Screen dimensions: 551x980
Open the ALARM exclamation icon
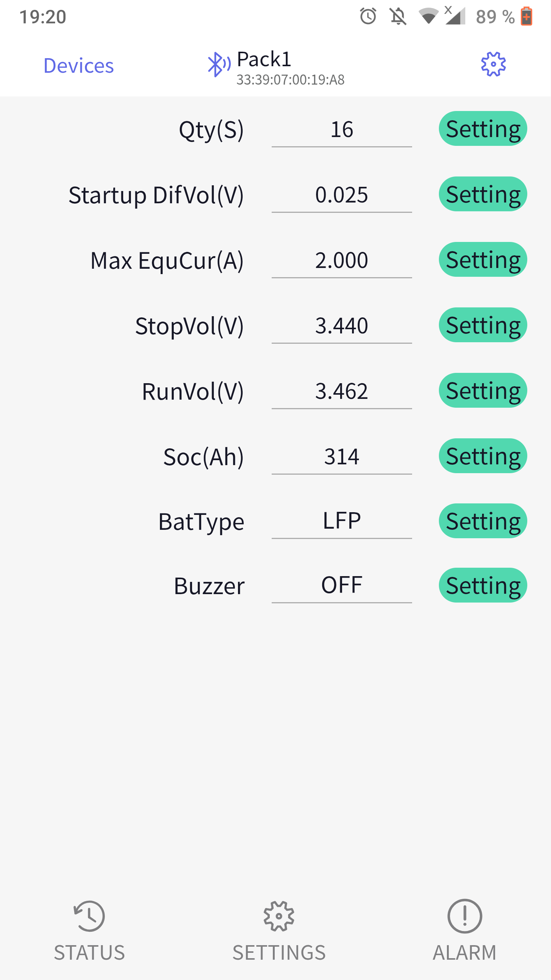(465, 916)
